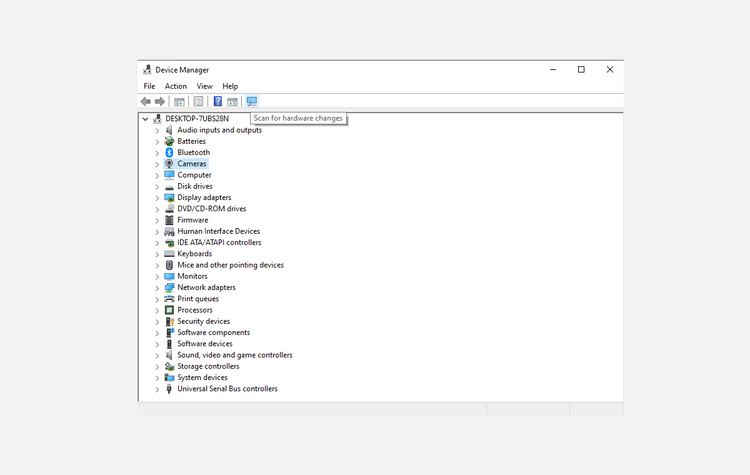750x475 pixels.
Task: Click the Human Interface Devices icon
Action: click(169, 232)
